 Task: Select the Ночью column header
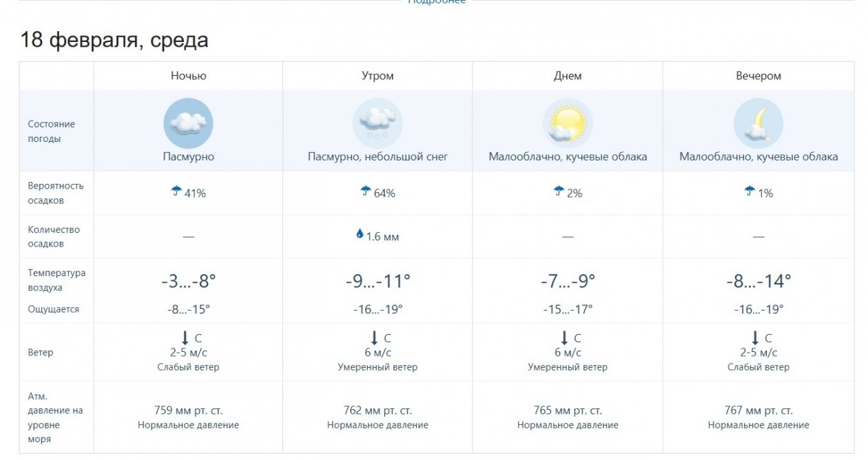tap(188, 76)
